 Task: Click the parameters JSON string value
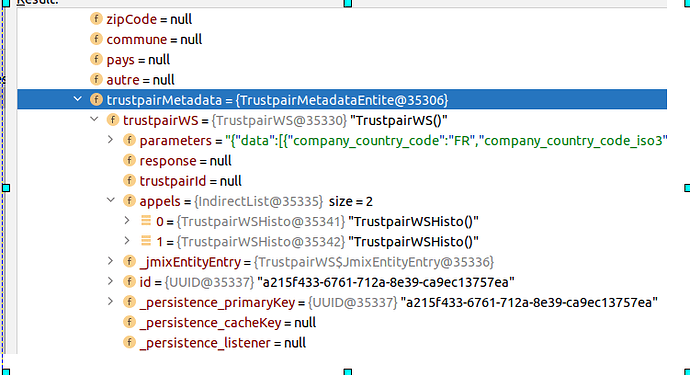pyautogui.click(x=446, y=141)
